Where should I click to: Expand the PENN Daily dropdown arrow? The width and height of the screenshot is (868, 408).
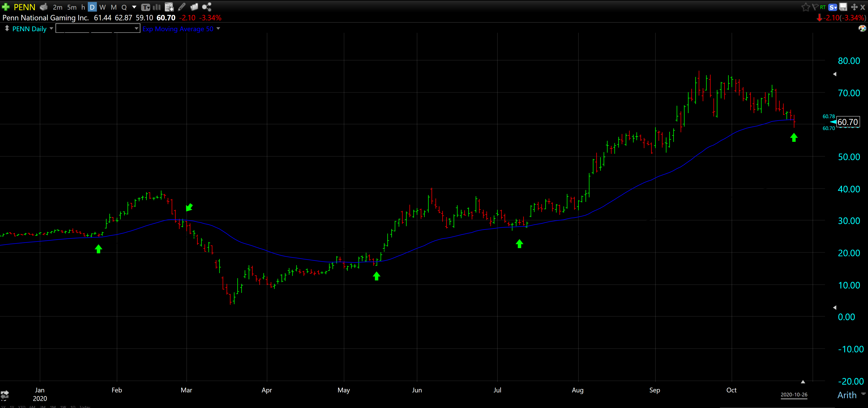click(x=51, y=29)
